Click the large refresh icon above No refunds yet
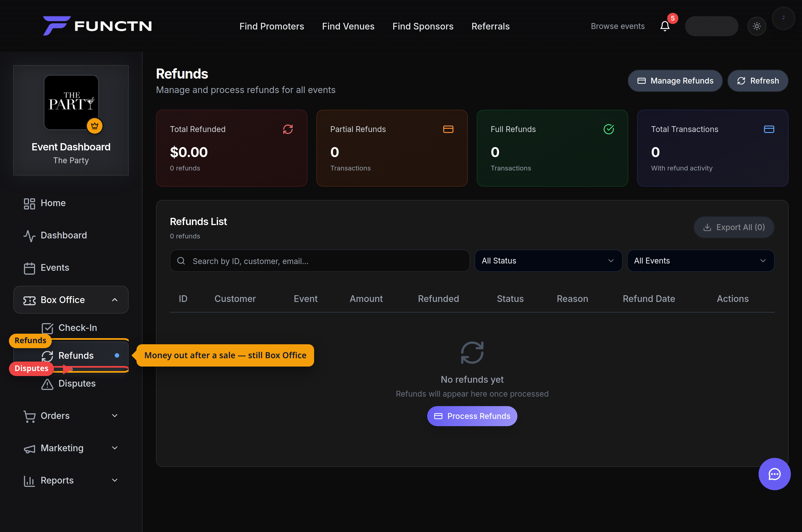Screen dimensions: 802x532 [472, 353]
